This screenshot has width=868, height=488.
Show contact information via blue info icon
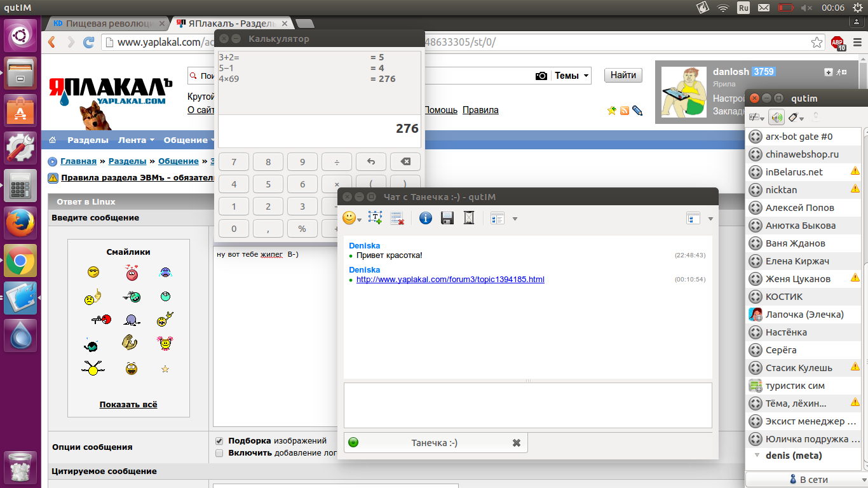[426, 218]
